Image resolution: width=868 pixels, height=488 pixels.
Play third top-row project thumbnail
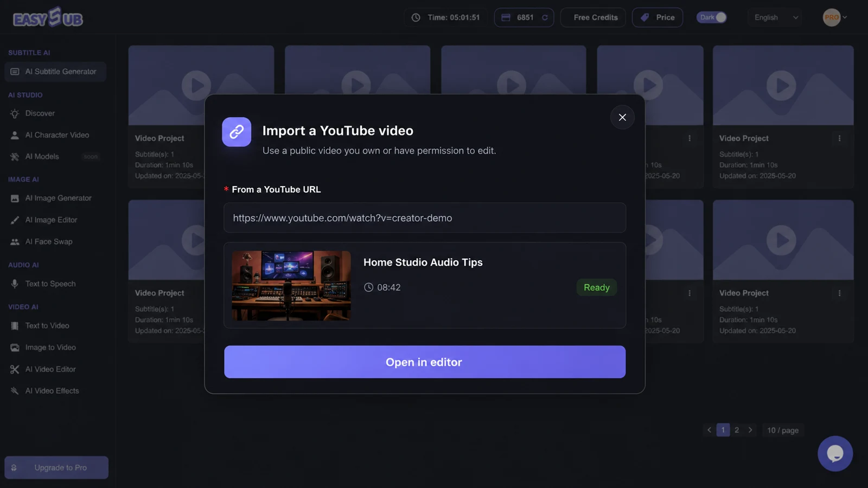(512, 82)
